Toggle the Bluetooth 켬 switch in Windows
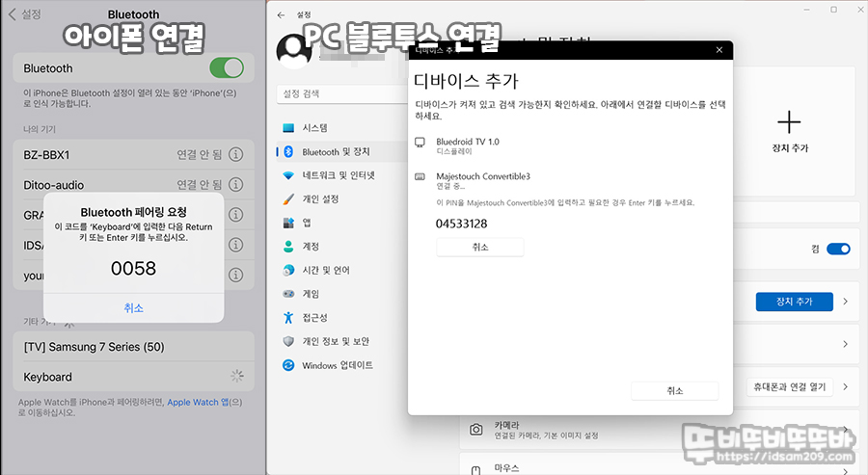The width and height of the screenshot is (868, 475). (838, 249)
